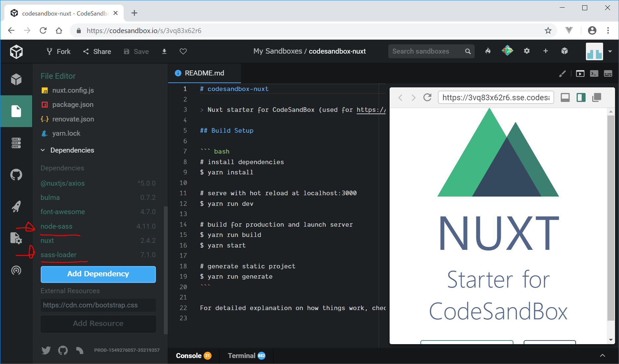Click the Twitter icon in footer
The width and height of the screenshot is (619, 364).
point(46,350)
